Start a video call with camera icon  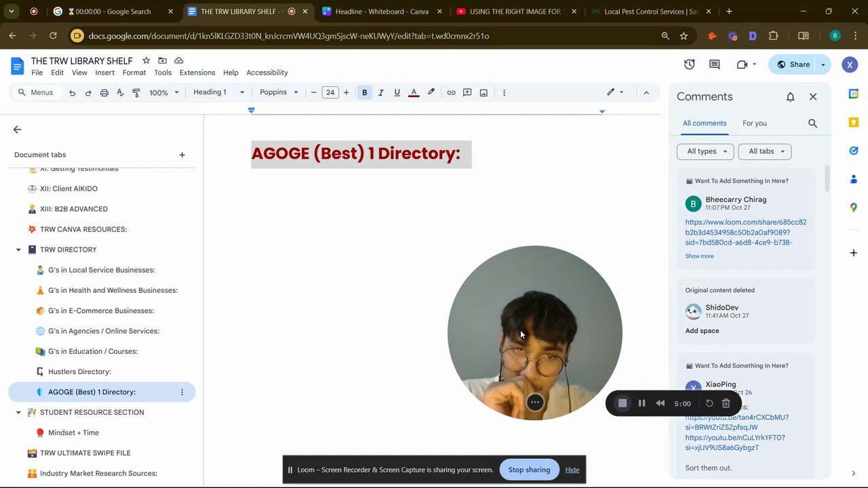742,64
